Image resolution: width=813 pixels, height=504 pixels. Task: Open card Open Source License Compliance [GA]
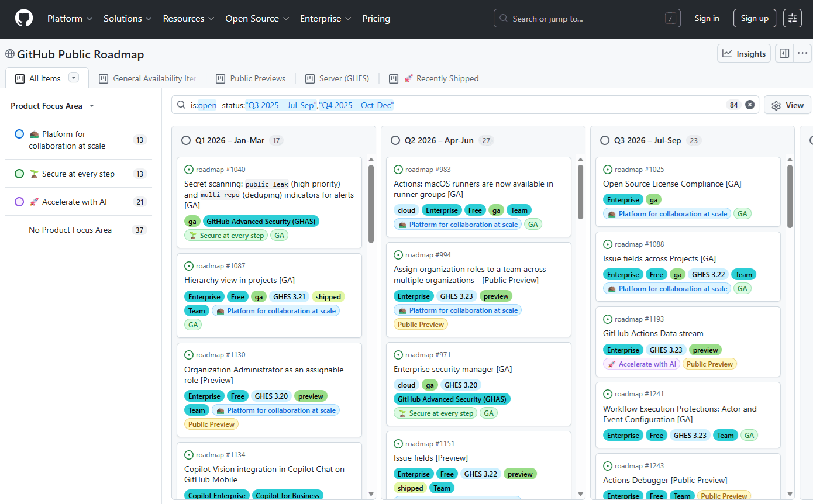tap(672, 184)
